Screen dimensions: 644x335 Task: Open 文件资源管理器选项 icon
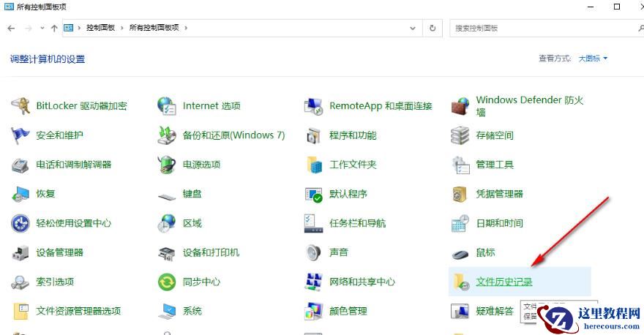tap(20, 311)
